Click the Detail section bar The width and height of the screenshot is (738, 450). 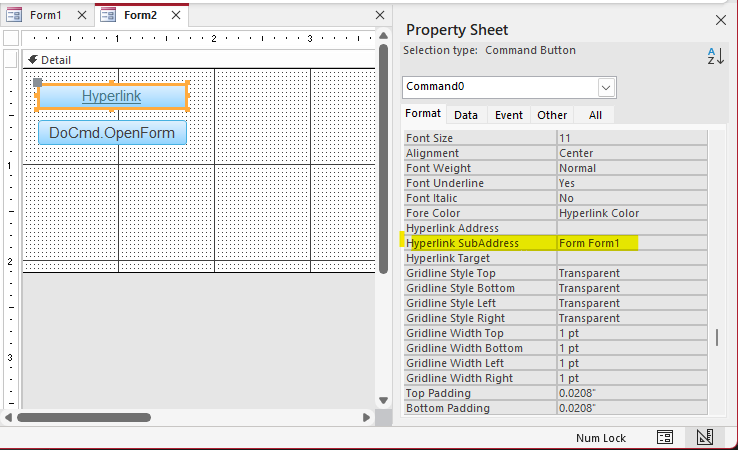point(199,60)
